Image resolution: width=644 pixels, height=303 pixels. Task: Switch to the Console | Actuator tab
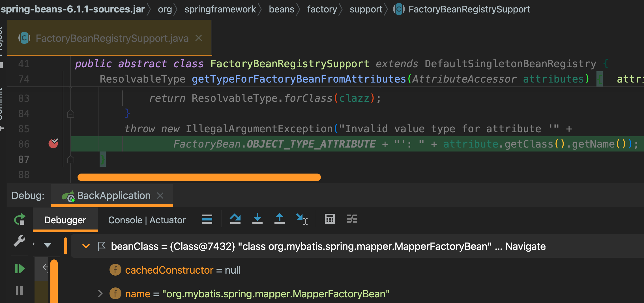tap(147, 220)
